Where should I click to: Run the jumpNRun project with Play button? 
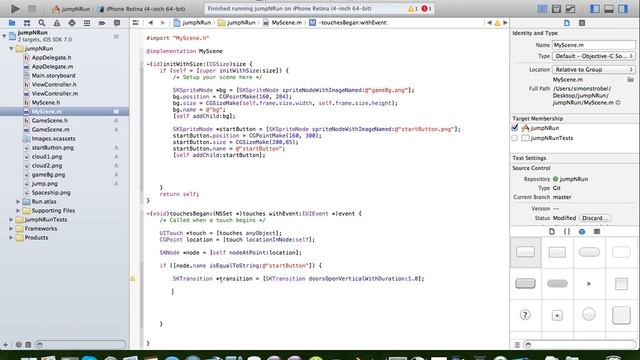click(x=15, y=8)
